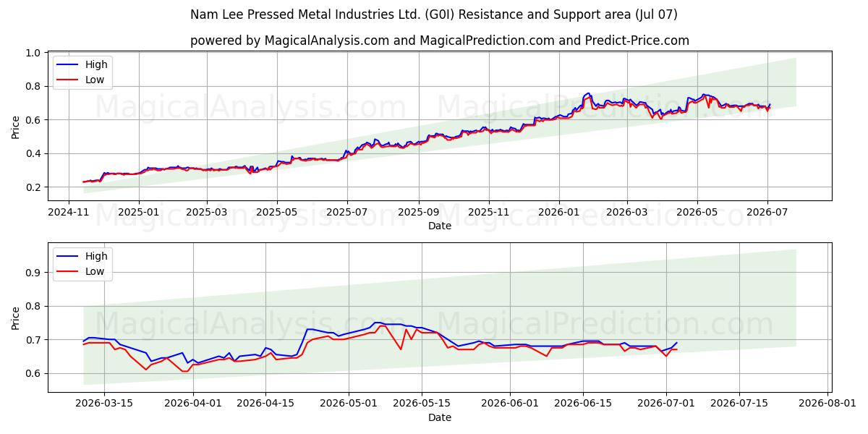
Task: Click the '2026-08-01' date label
Action: click(x=827, y=404)
